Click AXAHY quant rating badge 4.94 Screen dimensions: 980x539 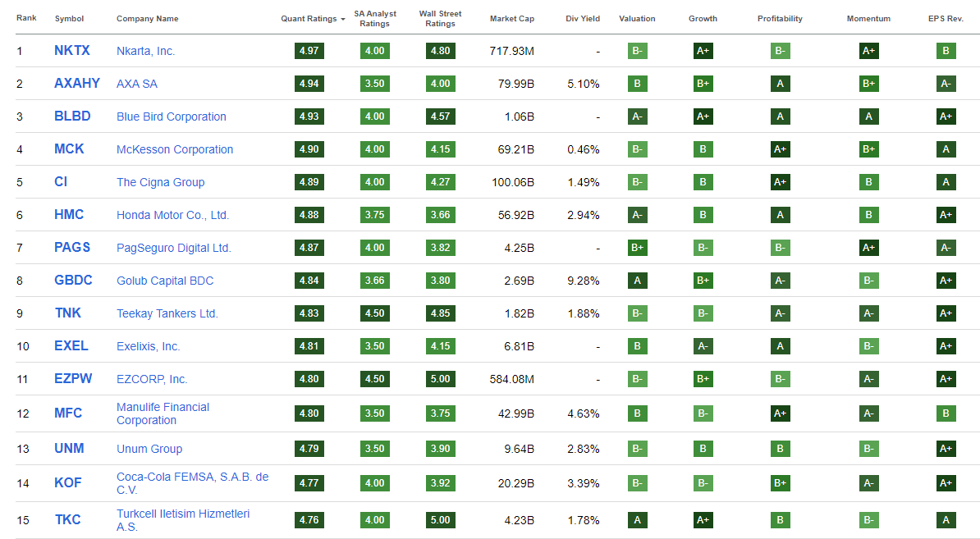(x=309, y=84)
